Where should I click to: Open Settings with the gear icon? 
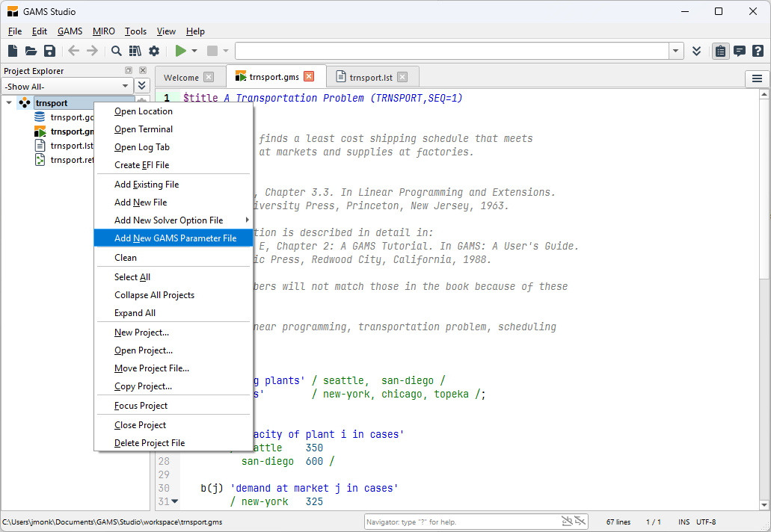pos(154,51)
